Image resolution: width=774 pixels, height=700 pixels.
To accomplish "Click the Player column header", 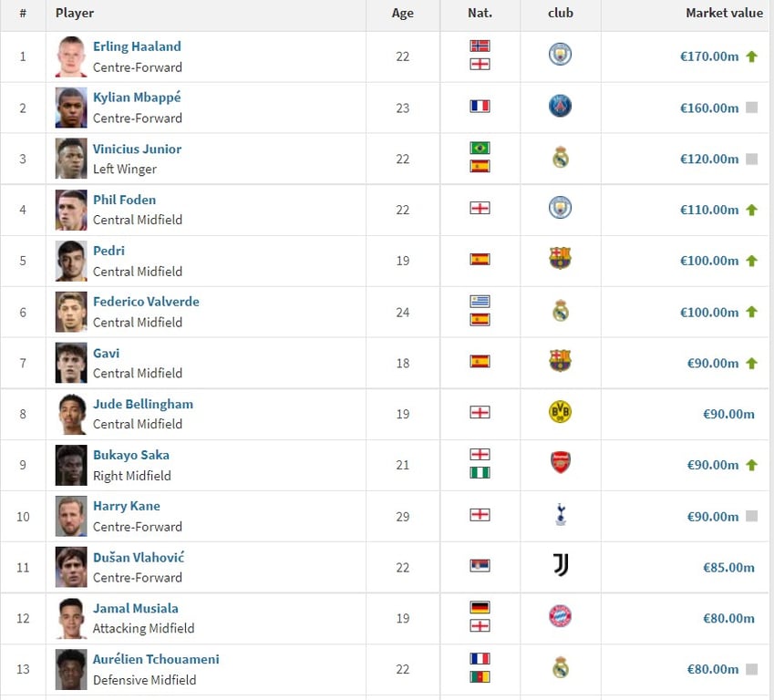I will coord(75,14).
